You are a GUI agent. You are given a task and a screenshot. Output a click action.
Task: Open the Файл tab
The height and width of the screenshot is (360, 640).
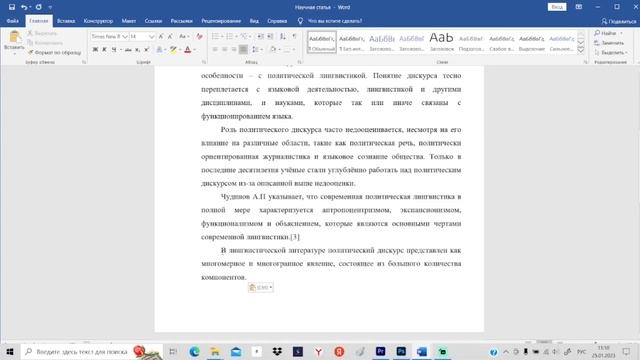coord(13,21)
